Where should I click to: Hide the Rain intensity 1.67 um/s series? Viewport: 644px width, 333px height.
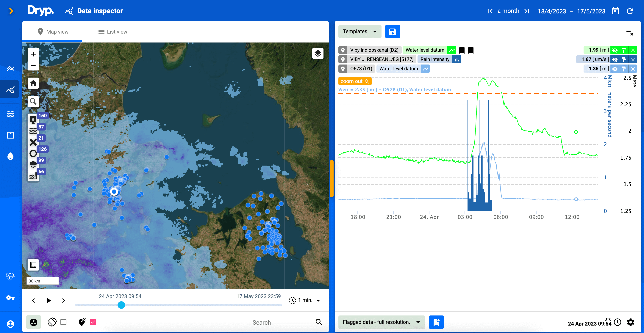615,59
